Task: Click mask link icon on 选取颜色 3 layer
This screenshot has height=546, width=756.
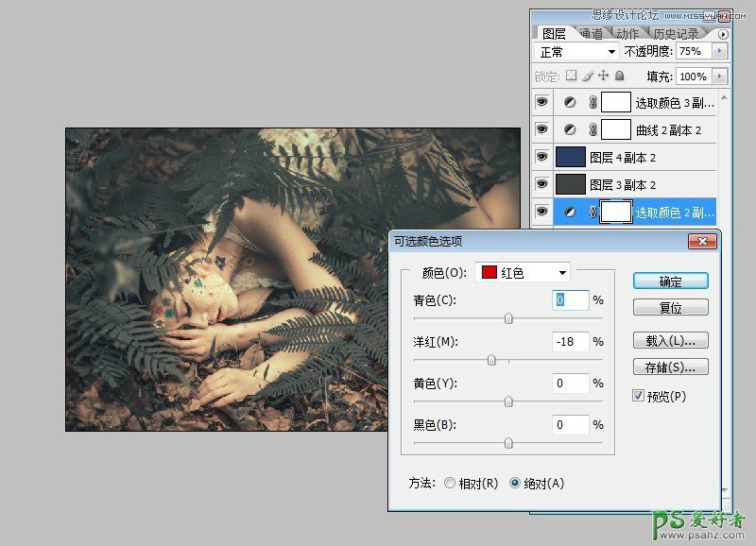Action: click(x=591, y=102)
